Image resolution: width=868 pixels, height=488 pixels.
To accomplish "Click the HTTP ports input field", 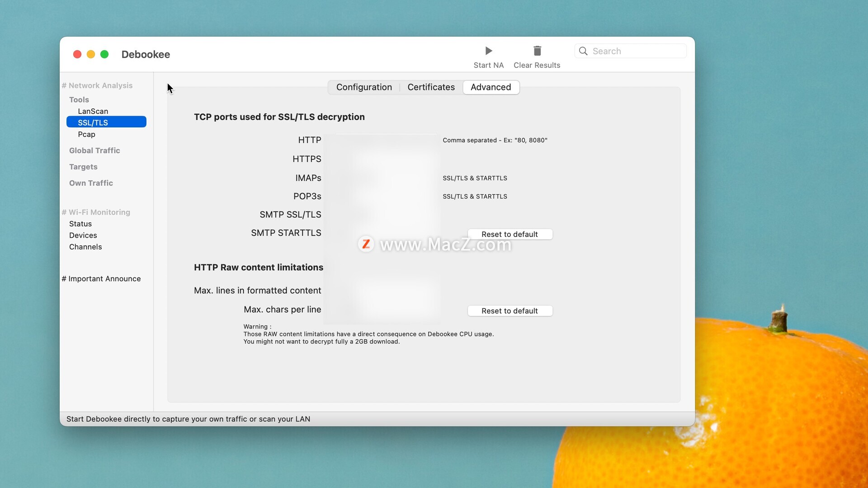I will (382, 140).
